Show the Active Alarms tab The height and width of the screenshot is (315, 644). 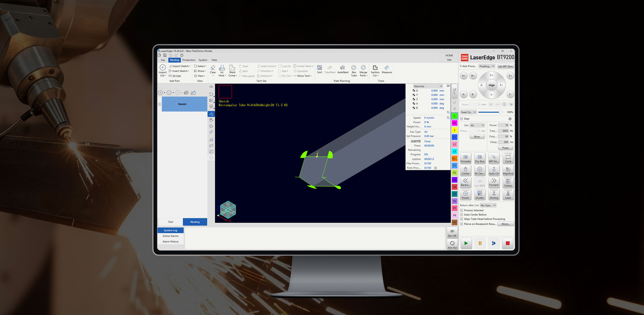pos(171,236)
